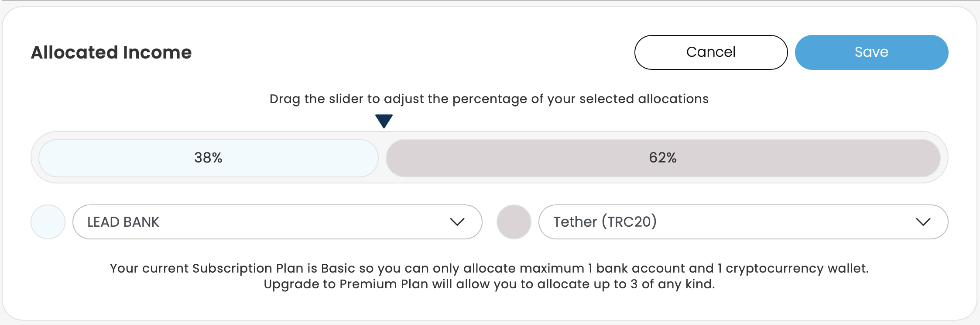Click the Upgrade to Premium Plan text
The image size is (980, 325).
pyautogui.click(x=489, y=284)
